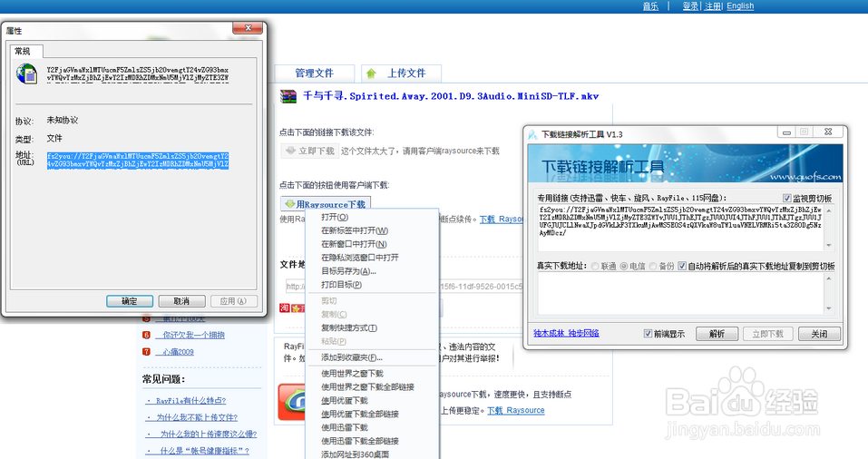Click the 千与千寻.Spirited.Away mkv file title
This screenshot has width=868, height=459.
pyautogui.click(x=451, y=96)
